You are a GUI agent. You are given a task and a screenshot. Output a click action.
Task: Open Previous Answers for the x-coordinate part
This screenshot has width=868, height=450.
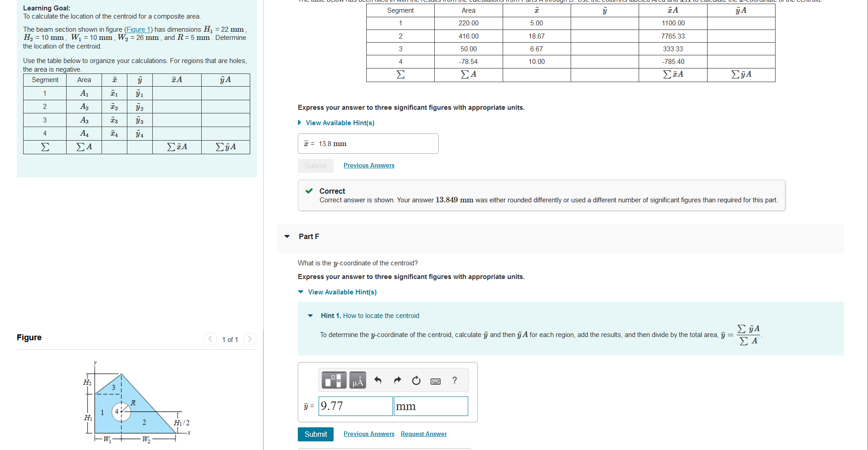[369, 166]
